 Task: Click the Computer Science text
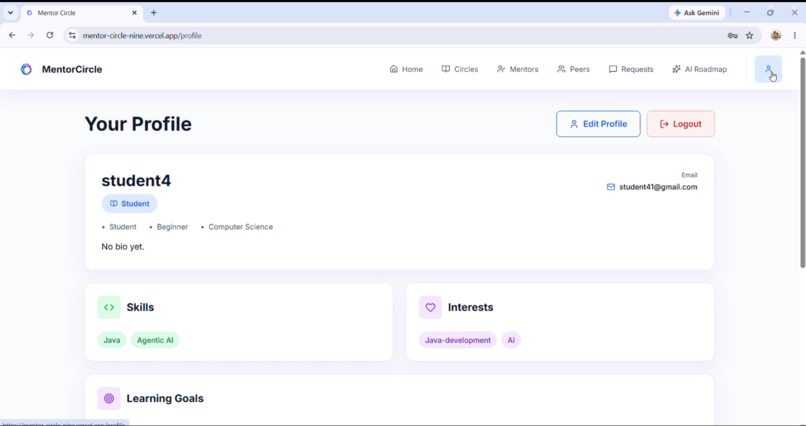click(241, 227)
